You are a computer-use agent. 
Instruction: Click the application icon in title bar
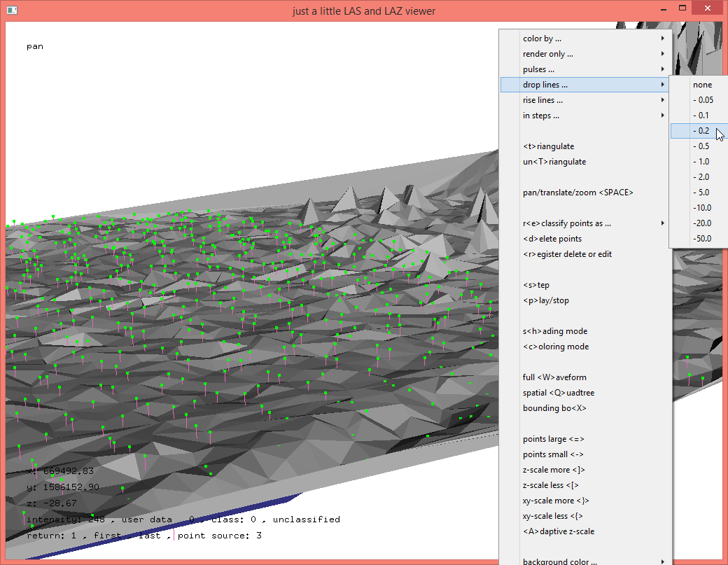tap(11, 11)
